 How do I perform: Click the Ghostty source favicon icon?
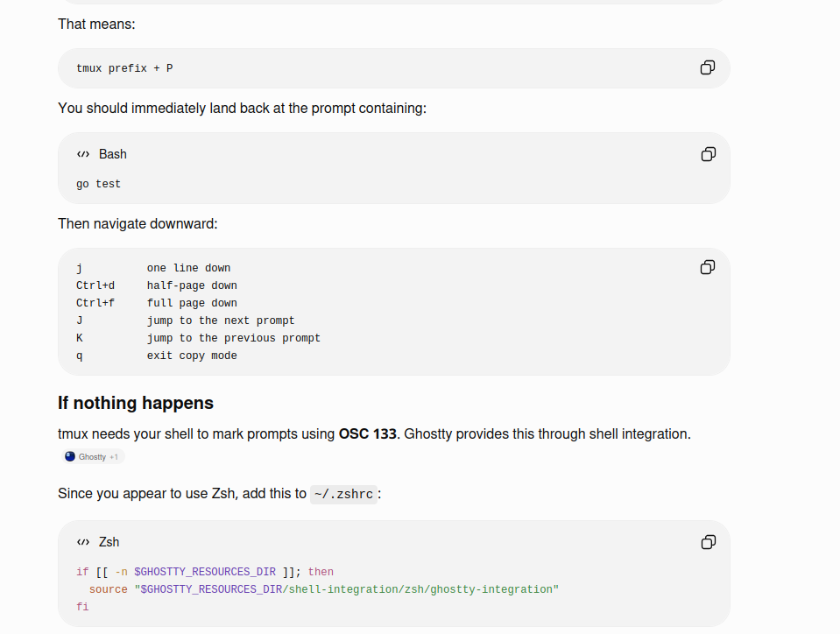pos(70,456)
